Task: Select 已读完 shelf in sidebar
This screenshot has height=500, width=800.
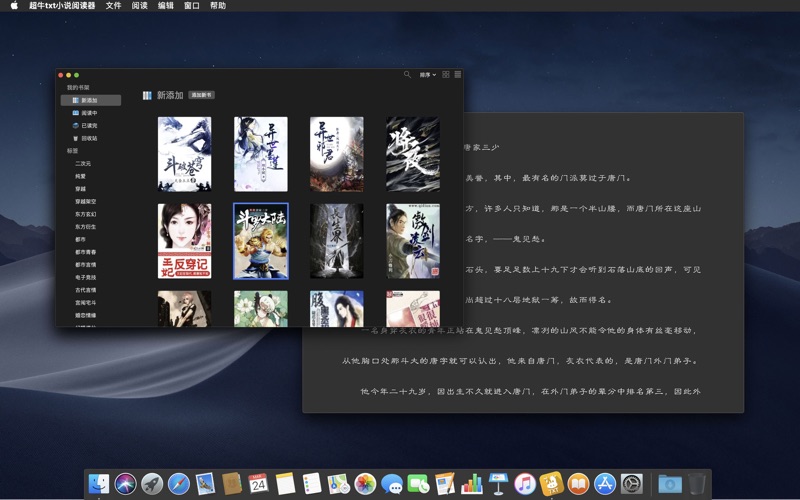Action: coord(91,126)
